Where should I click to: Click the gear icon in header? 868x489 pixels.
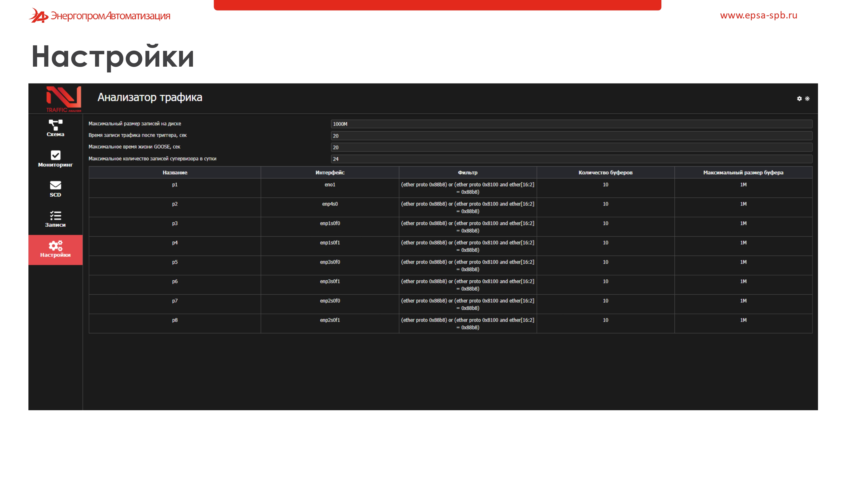coord(799,99)
